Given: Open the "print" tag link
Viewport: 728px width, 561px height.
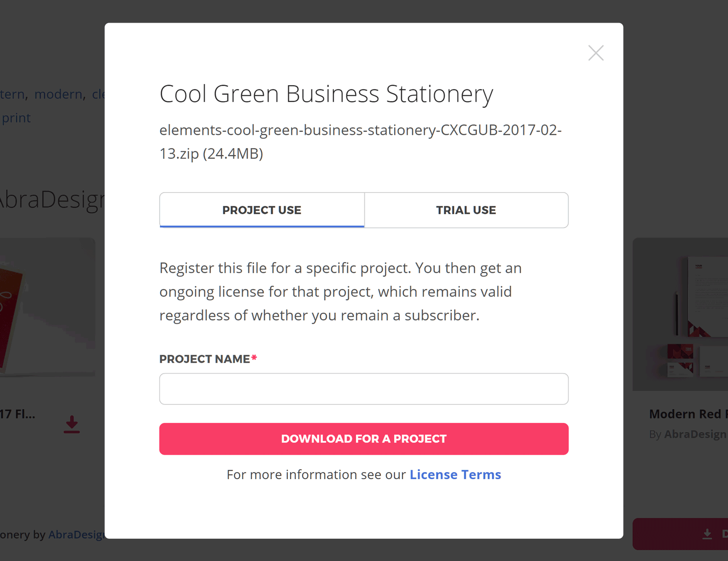Looking at the screenshot, I should (x=16, y=118).
